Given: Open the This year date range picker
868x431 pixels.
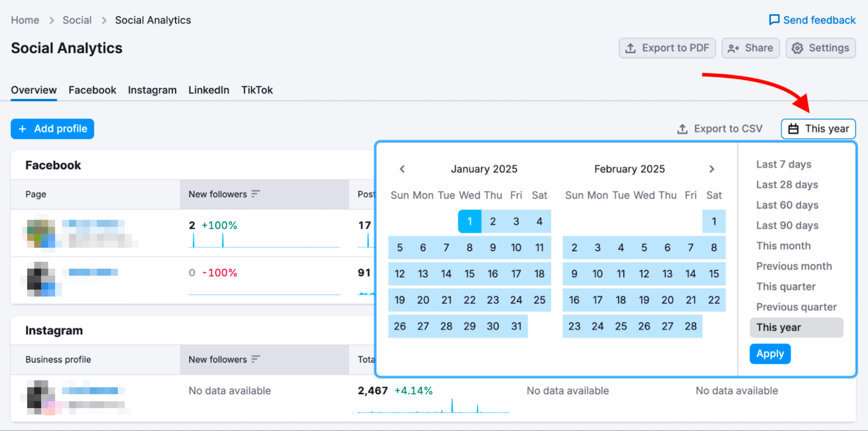Looking at the screenshot, I should pyautogui.click(x=818, y=129).
